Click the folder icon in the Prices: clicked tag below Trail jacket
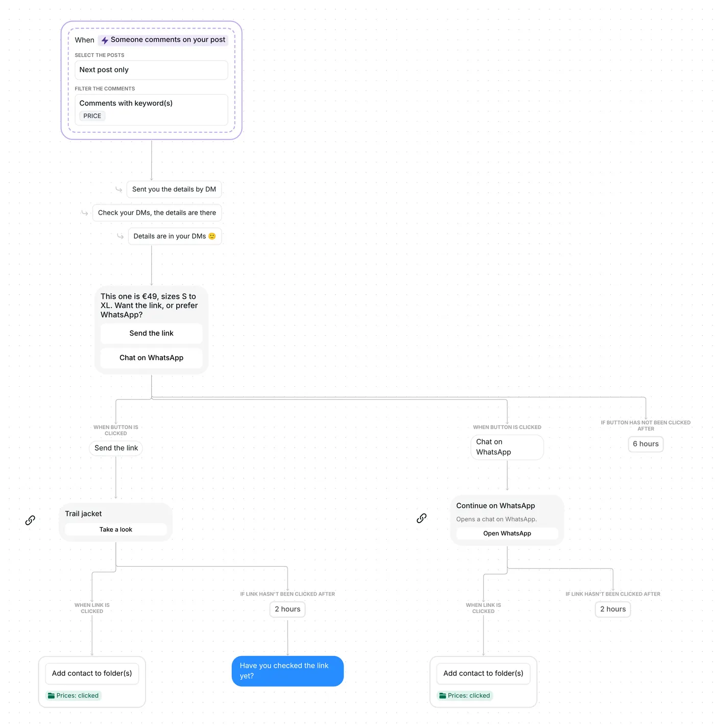This screenshot has width=715, height=728. click(51, 695)
